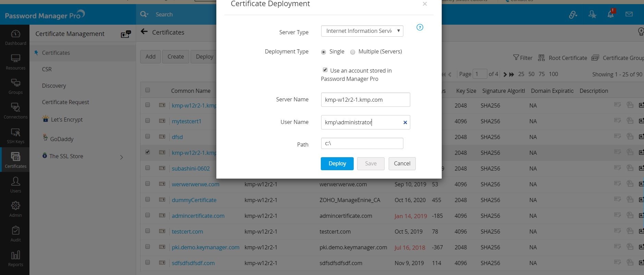
Task: Open the Let's Encrypt menu item
Action: [66, 120]
